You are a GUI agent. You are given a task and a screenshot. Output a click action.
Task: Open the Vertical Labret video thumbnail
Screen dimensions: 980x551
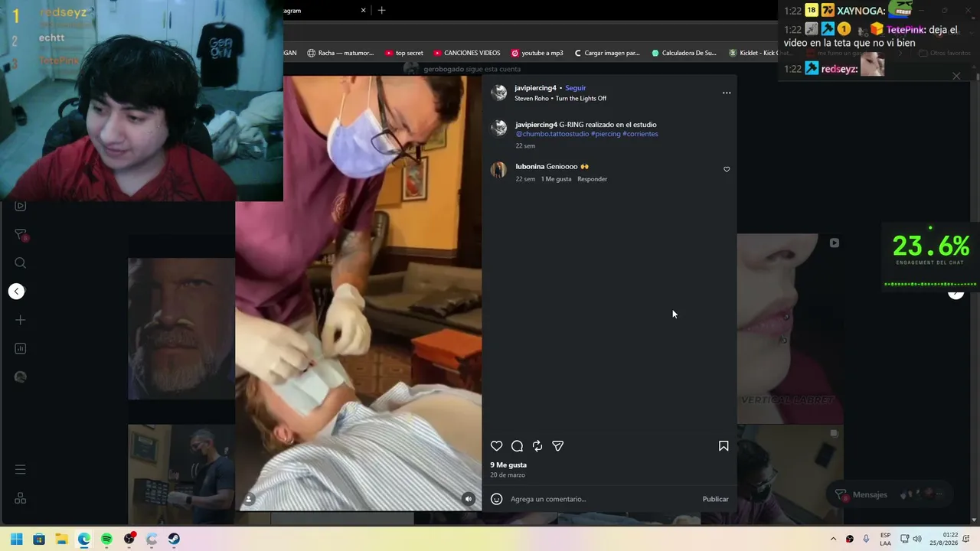[x=789, y=329]
